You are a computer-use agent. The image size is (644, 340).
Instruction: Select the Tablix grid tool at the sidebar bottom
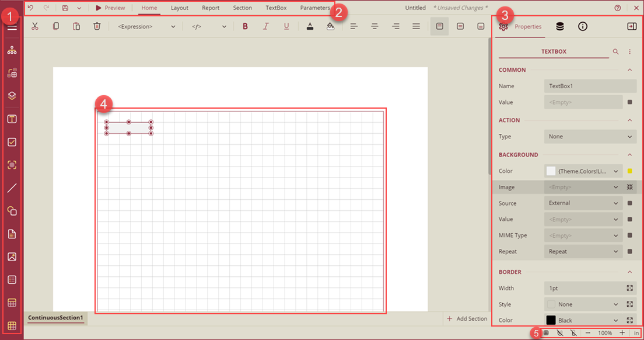12,325
